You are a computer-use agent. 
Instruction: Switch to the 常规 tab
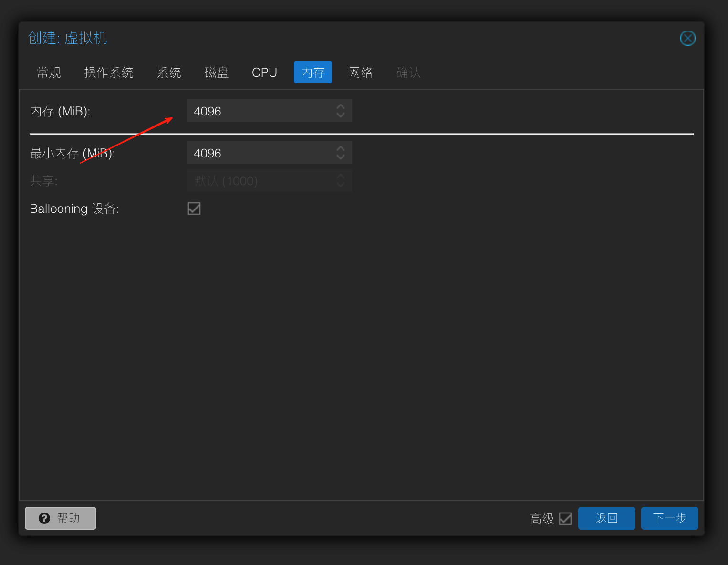click(x=49, y=73)
